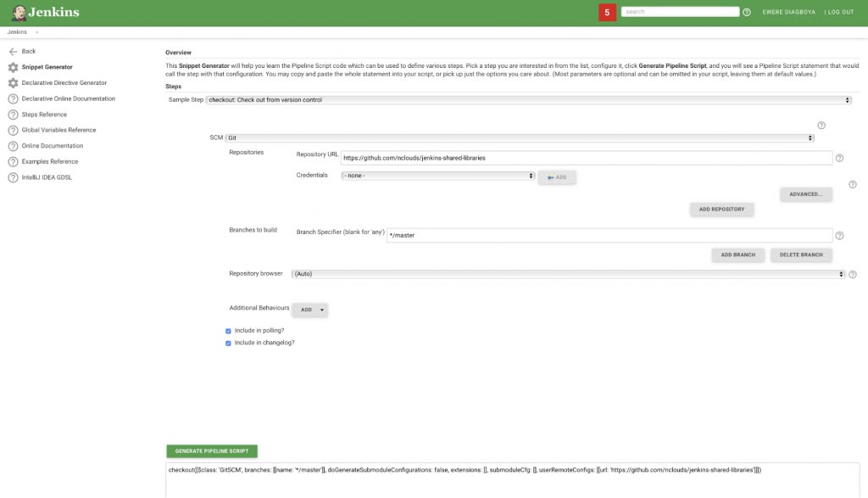Screen dimensions: 868x498
Task: Open the Sample Step dropdown
Action: point(528,100)
